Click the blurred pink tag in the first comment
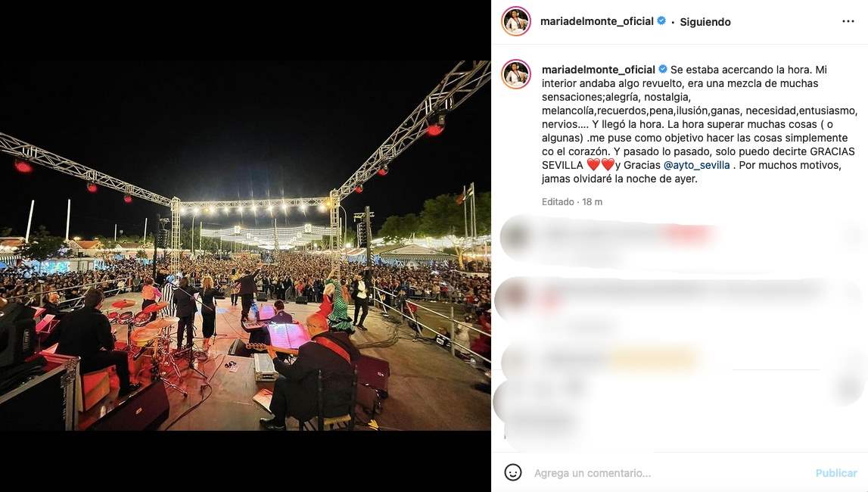This screenshot has height=492, width=868. click(688, 235)
